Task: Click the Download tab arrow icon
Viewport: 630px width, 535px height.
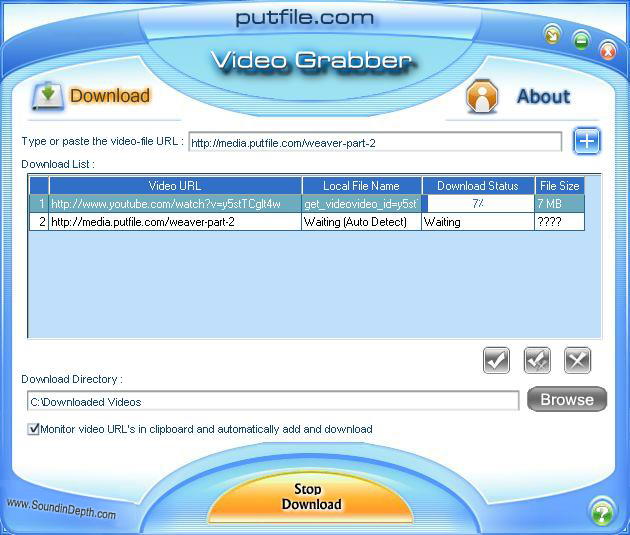Action: click(48, 96)
